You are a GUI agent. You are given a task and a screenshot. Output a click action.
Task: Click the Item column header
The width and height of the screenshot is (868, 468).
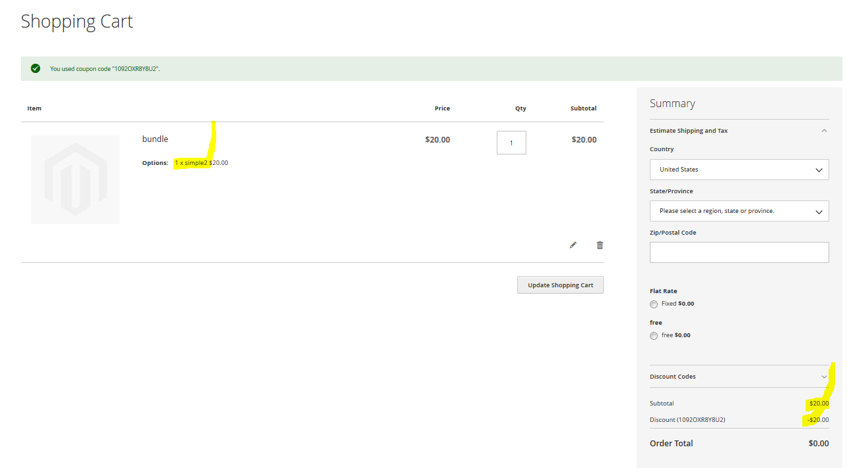tap(34, 108)
